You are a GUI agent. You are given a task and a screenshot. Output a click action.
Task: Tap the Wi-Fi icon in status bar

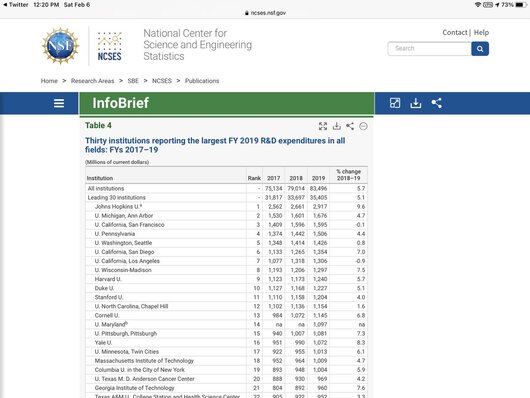click(x=478, y=5)
